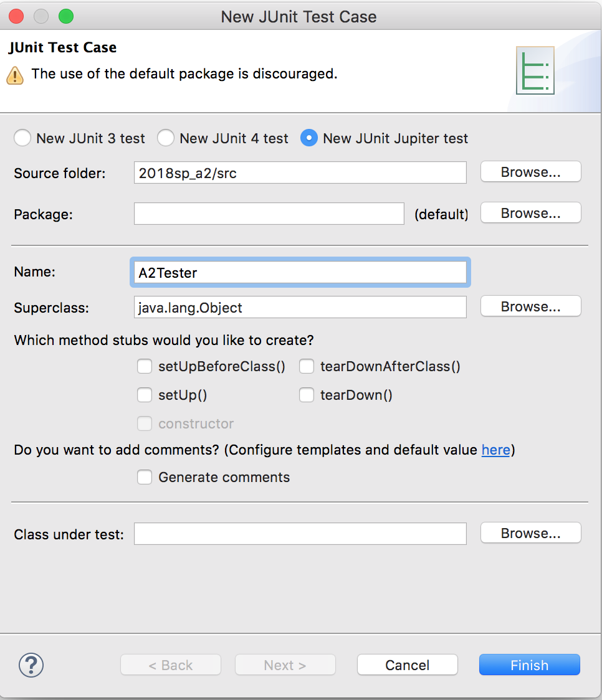Click into the Name field containing A2Tester
Viewport: 602px width, 700px height.
(x=300, y=273)
